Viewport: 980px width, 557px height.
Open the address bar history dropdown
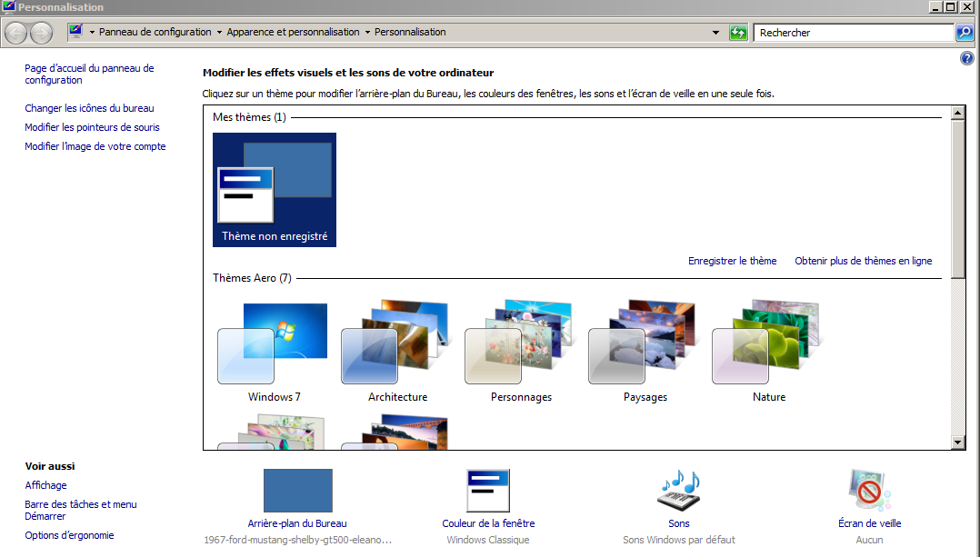pos(715,33)
